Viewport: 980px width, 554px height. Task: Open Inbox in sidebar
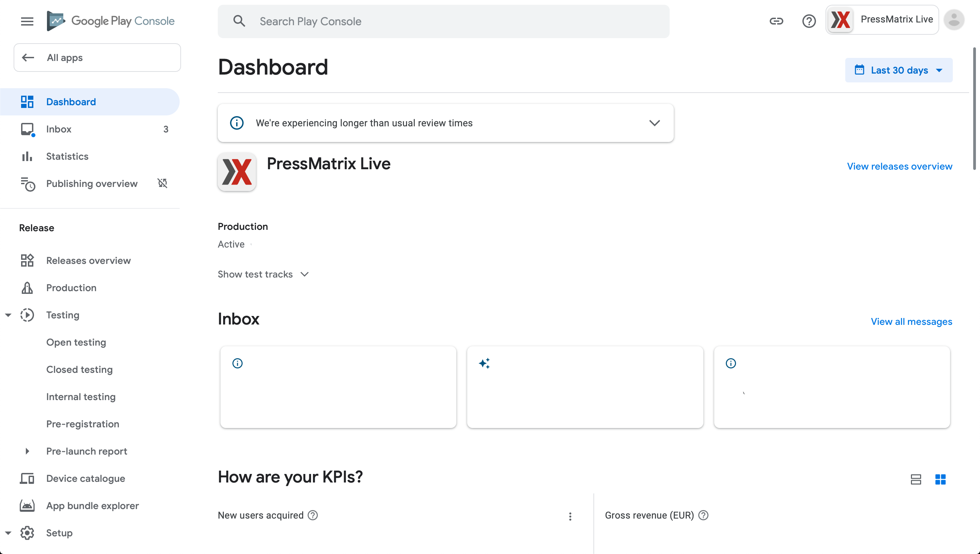pos(89,129)
